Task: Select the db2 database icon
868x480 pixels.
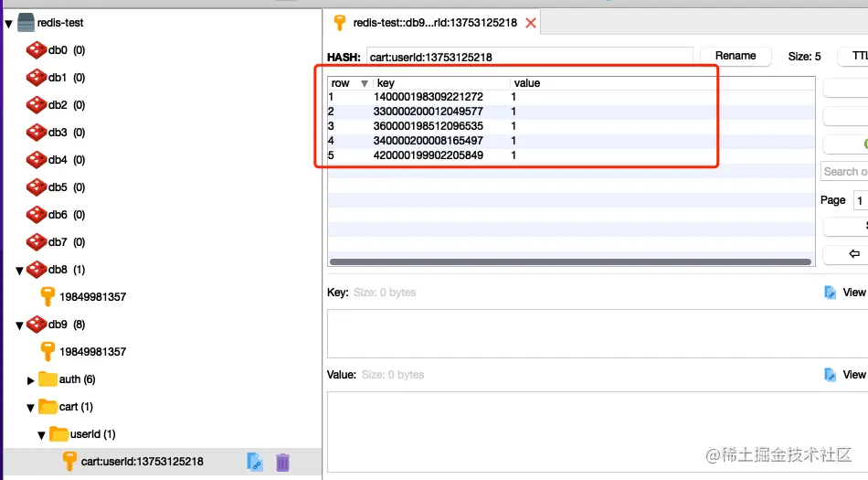Action: [x=36, y=104]
